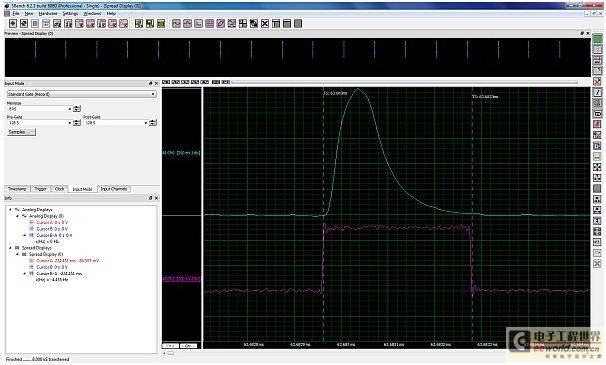Switch to the Input Channels tab
606x365 pixels.
(114, 189)
